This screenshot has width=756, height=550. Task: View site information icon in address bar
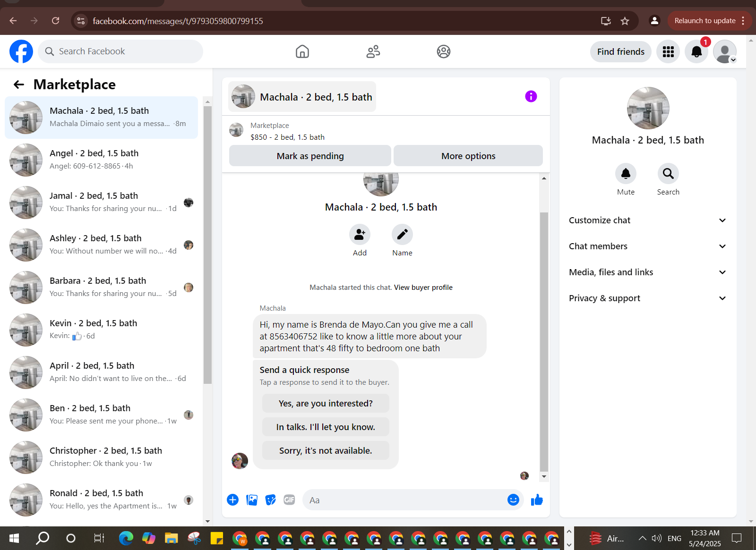(x=81, y=21)
